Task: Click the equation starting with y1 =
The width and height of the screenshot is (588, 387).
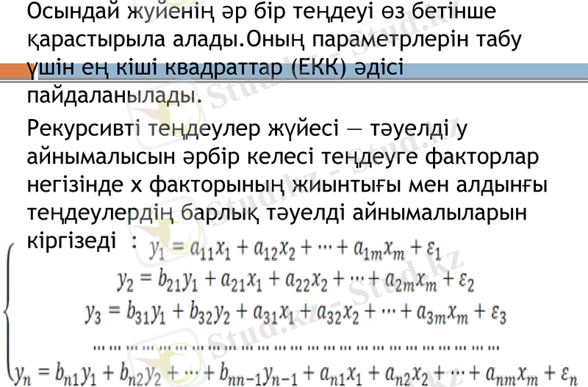Action: click(295, 249)
